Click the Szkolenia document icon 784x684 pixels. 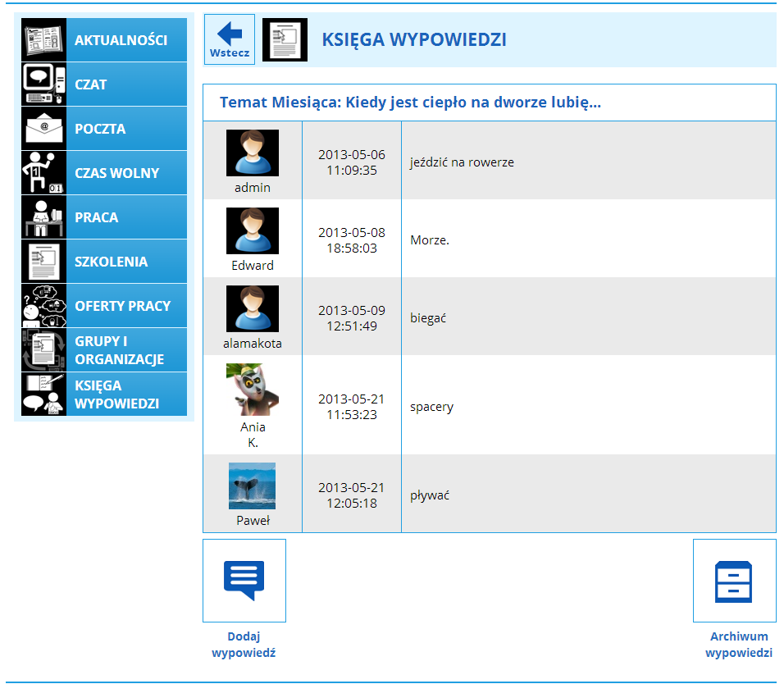pos(44,261)
